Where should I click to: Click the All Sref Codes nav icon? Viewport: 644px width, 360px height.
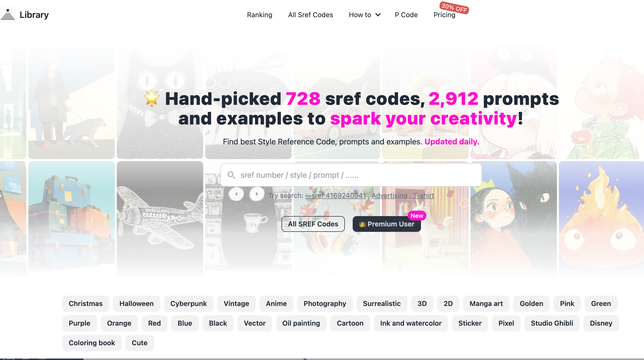310,14
